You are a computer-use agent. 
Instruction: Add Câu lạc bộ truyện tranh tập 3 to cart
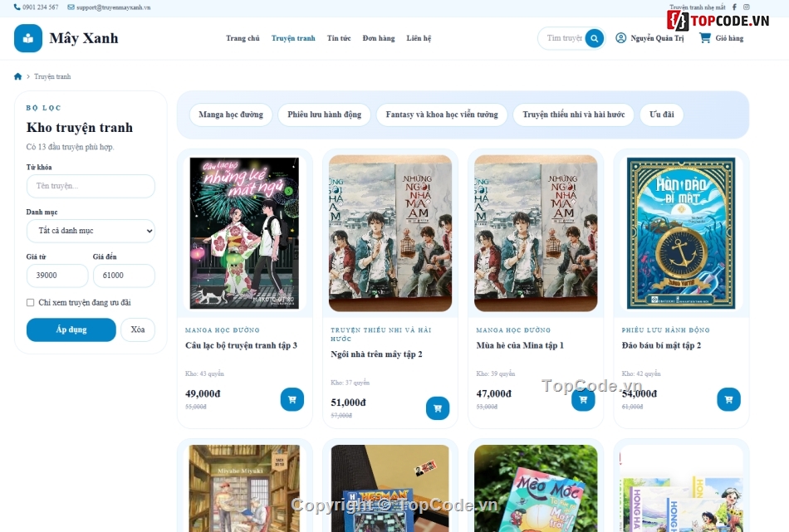[x=292, y=400]
